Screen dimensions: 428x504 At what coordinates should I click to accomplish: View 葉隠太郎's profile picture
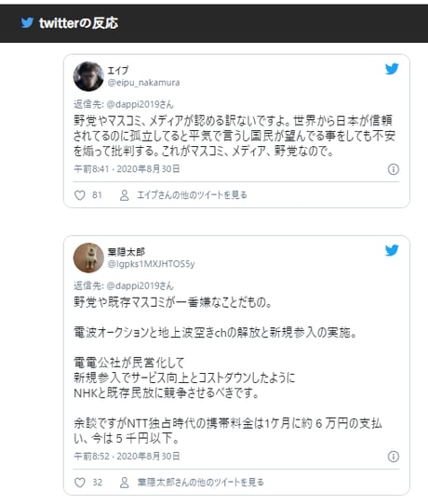tap(88, 258)
